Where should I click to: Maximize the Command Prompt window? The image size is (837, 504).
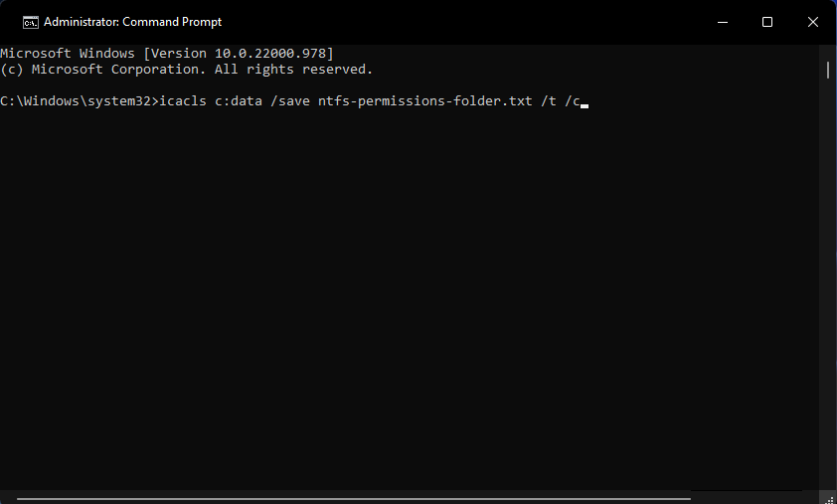click(x=766, y=22)
